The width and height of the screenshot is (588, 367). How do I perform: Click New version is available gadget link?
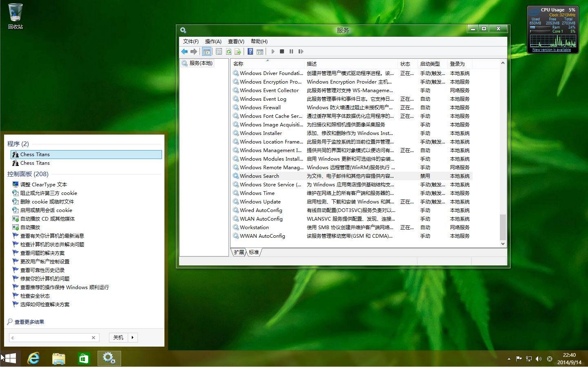(552, 50)
